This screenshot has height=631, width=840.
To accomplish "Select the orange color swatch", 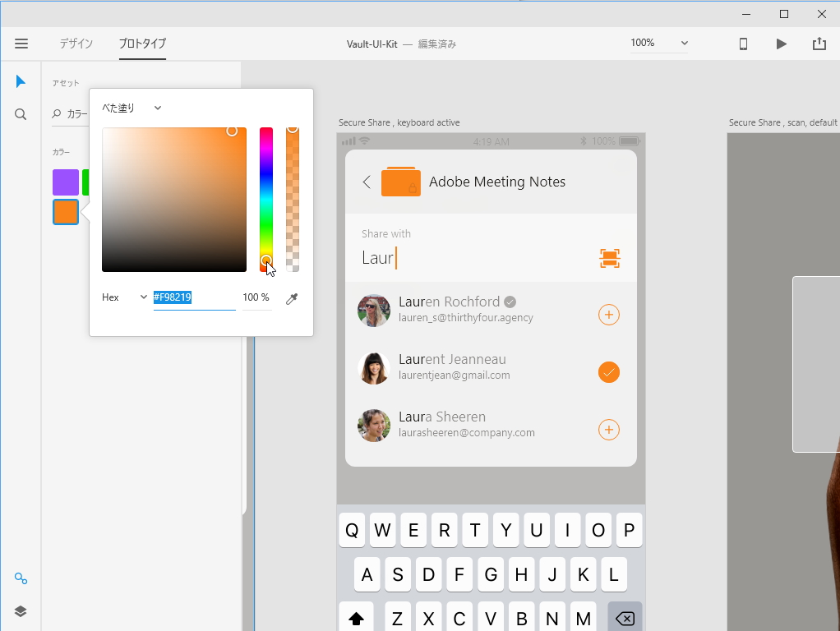I will tap(66, 212).
